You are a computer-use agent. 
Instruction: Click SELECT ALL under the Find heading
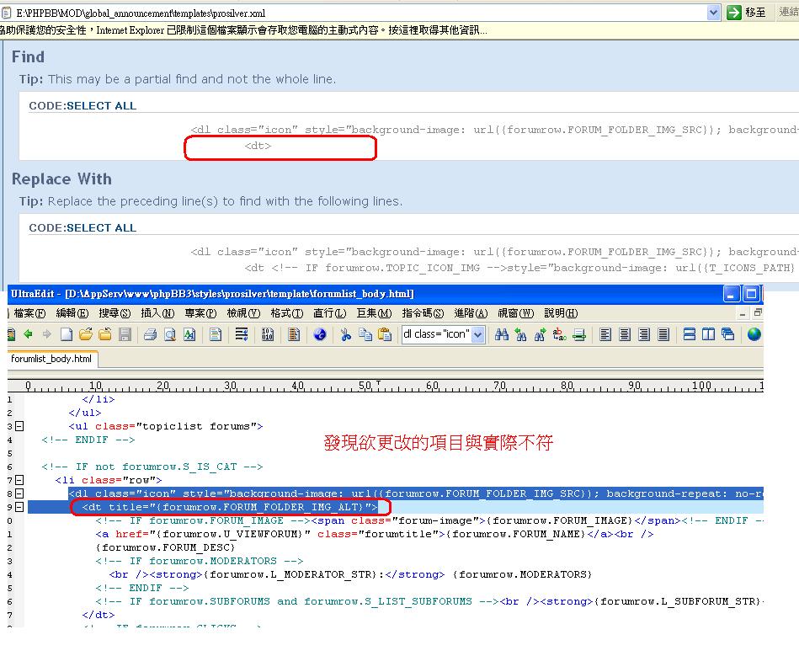click(101, 105)
